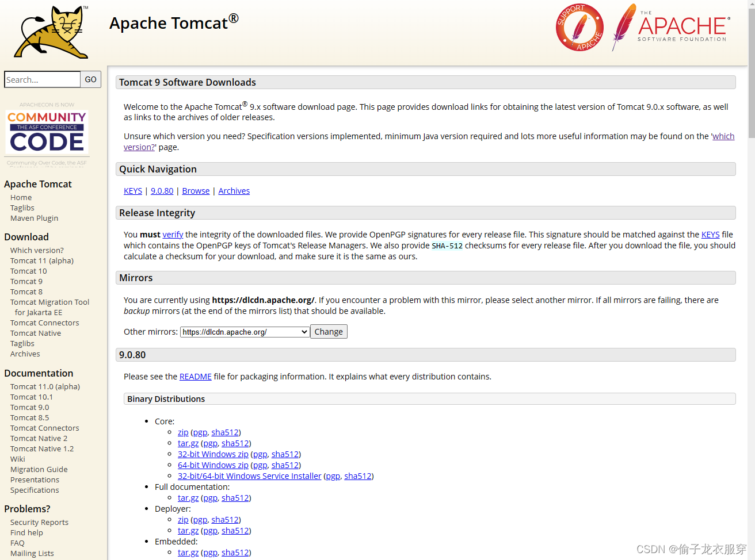
Task: Click inside the Search input field
Action: pos(41,79)
